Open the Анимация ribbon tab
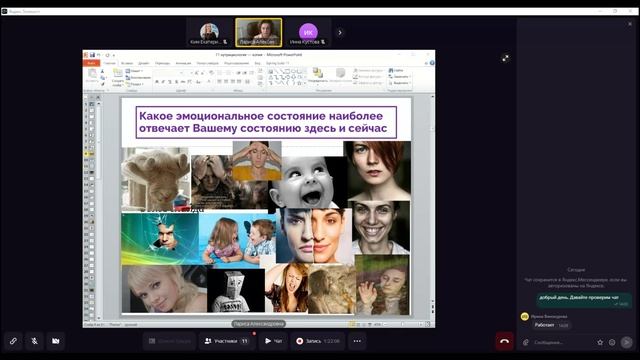The height and width of the screenshot is (360, 640). pos(183,63)
